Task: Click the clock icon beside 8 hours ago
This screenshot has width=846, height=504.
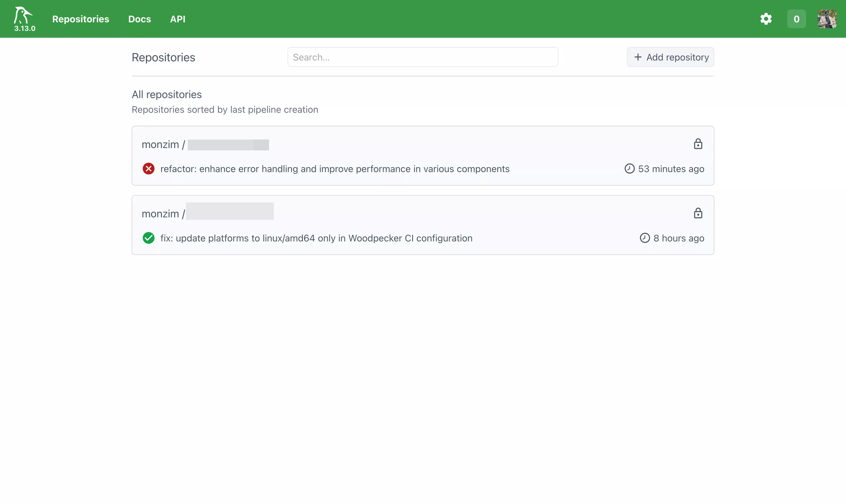Action: point(644,238)
